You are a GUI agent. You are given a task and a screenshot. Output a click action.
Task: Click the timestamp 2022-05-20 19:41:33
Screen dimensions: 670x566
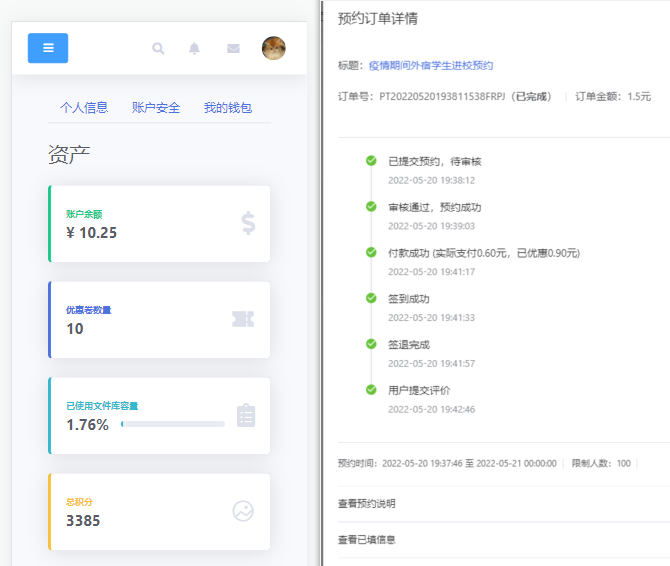432,317
